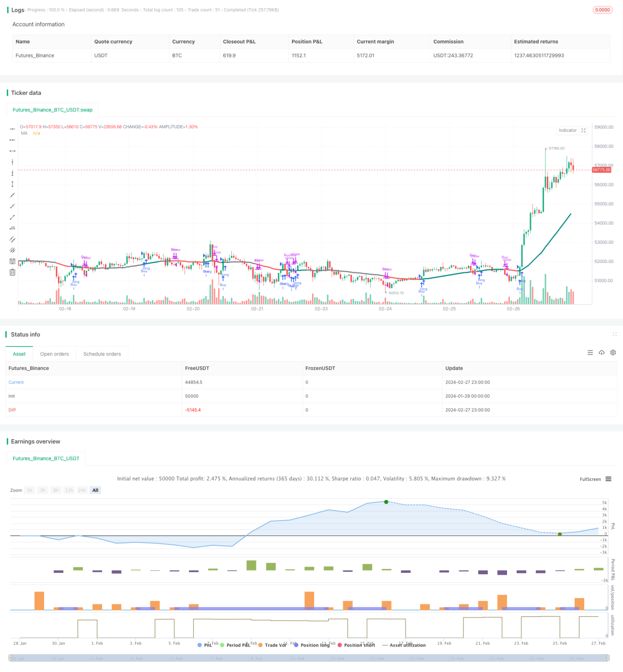Viewport: 623px width, 672px height.
Task: Click the red 0.0000 badge in Logs
Action: pos(602,10)
